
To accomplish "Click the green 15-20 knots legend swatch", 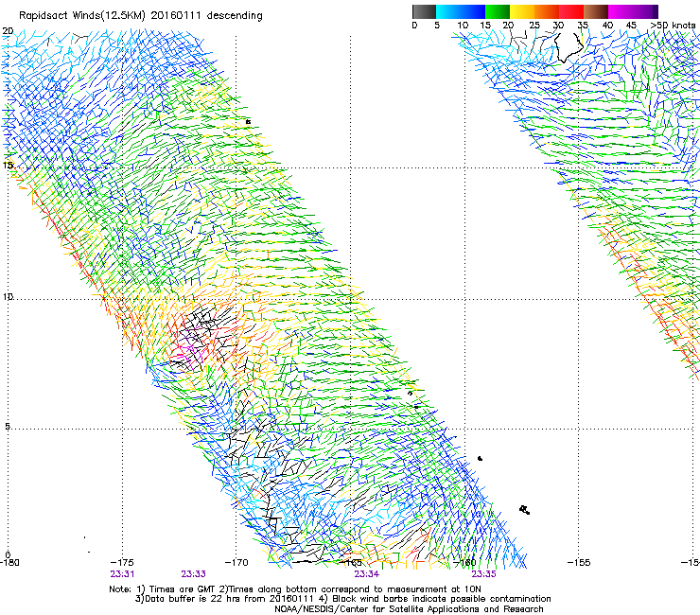I will [498, 11].
